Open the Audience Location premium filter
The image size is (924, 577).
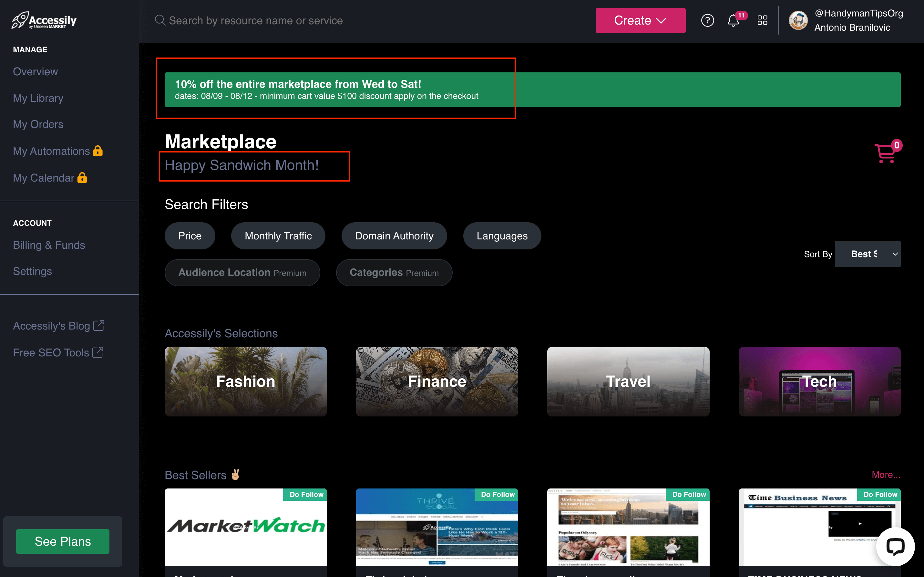[x=242, y=272]
